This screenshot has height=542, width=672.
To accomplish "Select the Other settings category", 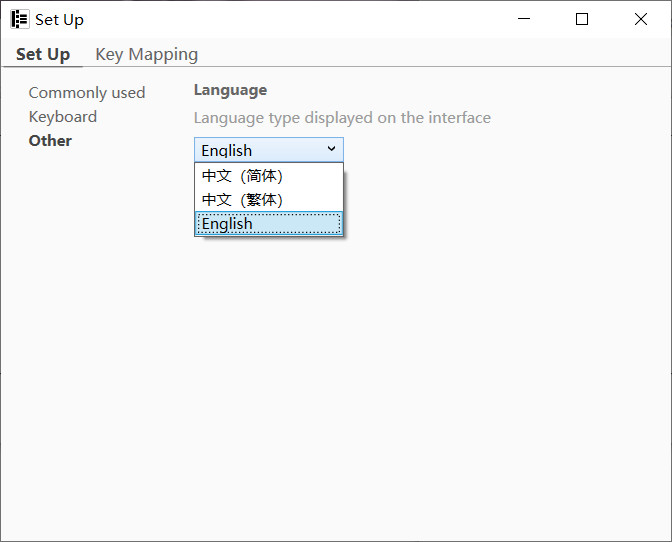I will (50, 141).
